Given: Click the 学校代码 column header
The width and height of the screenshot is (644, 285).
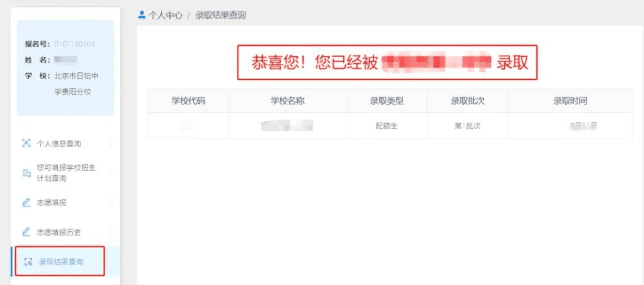Looking at the screenshot, I should (188, 101).
